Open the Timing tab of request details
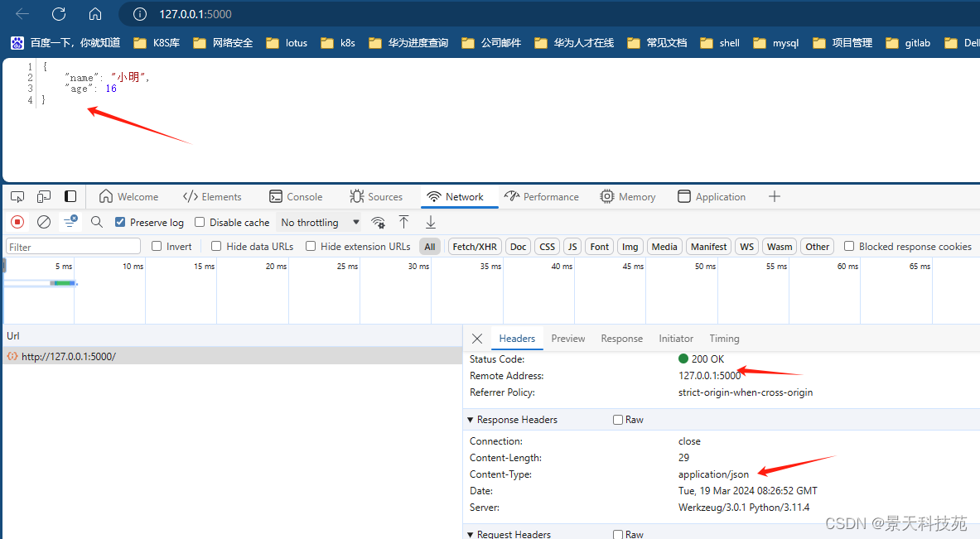 (724, 339)
